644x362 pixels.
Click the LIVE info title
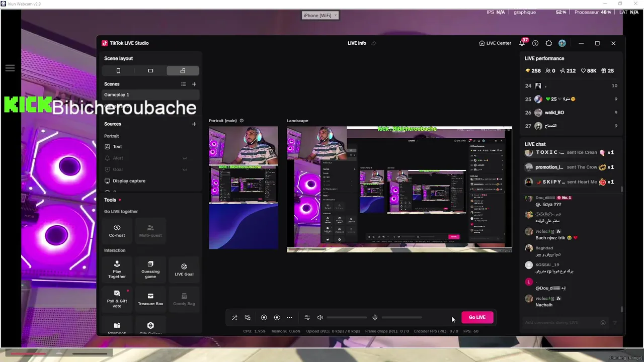pyautogui.click(x=357, y=43)
